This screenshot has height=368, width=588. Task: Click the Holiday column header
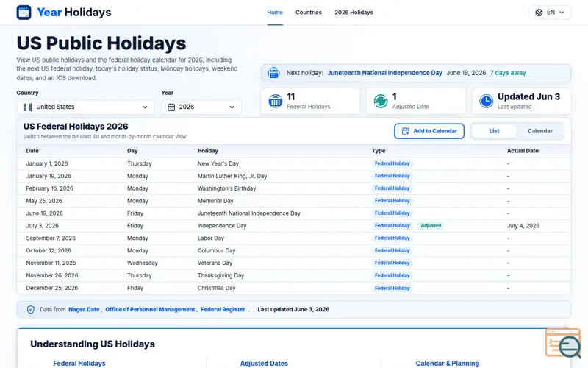pyautogui.click(x=208, y=151)
